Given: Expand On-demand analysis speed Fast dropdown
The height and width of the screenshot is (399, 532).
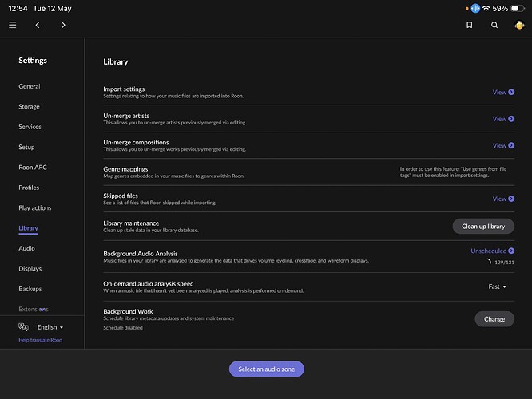Looking at the screenshot, I should [497, 286].
